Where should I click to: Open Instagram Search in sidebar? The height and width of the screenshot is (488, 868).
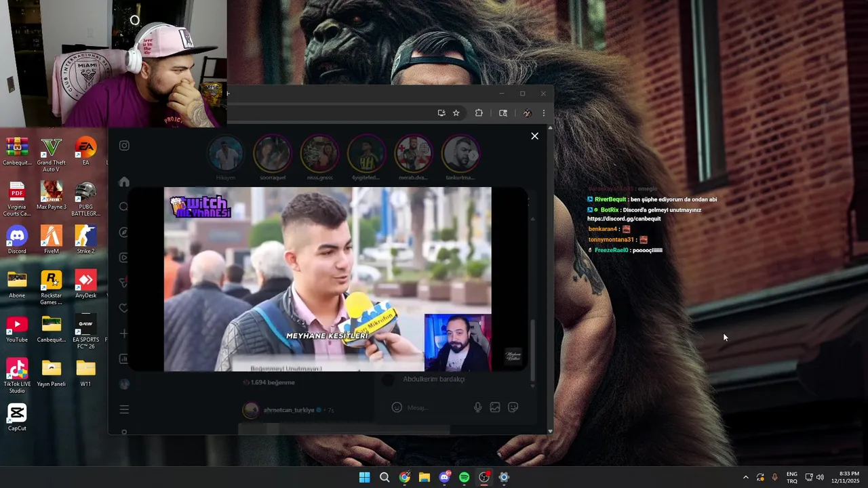[124, 207]
